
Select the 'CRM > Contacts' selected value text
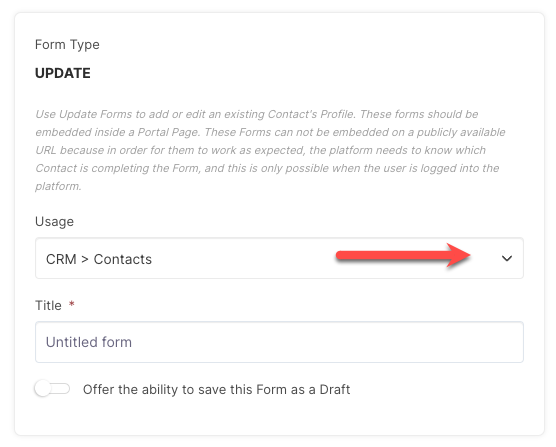[x=99, y=259]
